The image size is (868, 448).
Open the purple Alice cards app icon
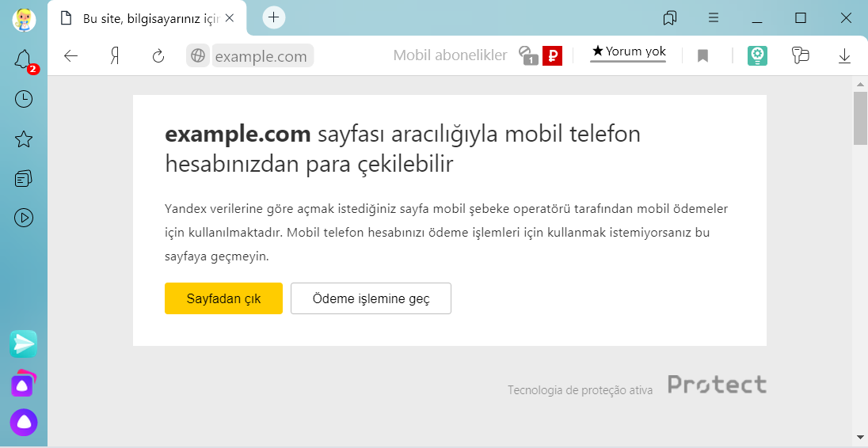23,384
